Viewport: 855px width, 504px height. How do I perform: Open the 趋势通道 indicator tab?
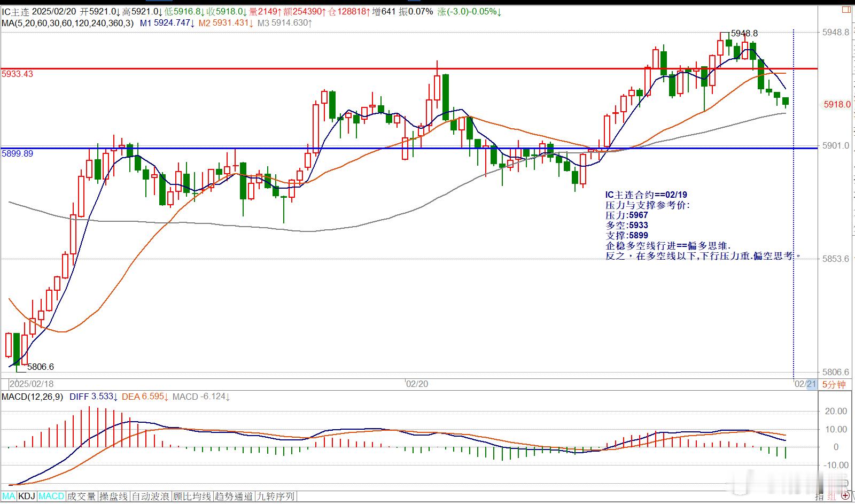pos(234,496)
